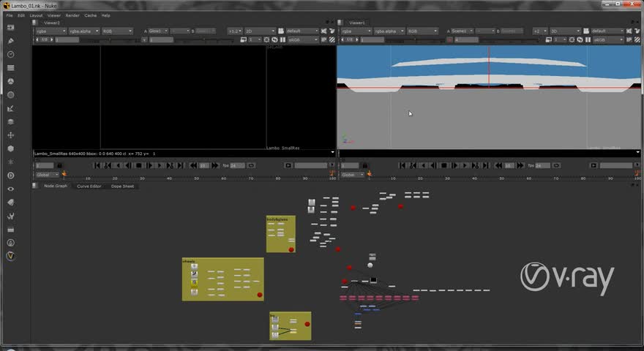This screenshot has width=644, height=351.
Task: Open Viewer2 sRGB colorspace dropdown
Action: (x=303, y=39)
